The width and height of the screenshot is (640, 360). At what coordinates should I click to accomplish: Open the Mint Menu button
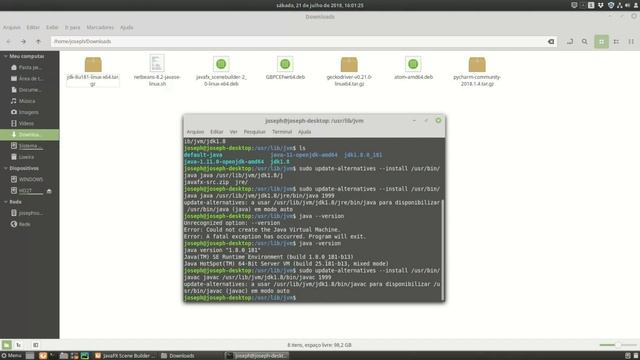[11, 356]
